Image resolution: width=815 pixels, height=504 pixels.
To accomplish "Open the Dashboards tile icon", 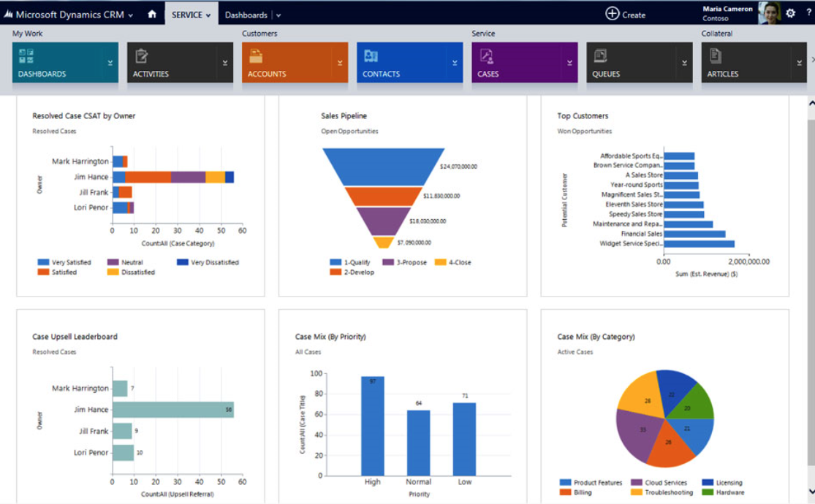I will click(x=26, y=56).
